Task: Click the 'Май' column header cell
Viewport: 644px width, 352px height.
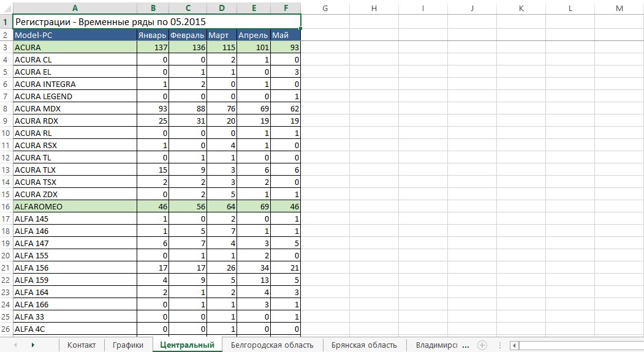Action: [286, 36]
